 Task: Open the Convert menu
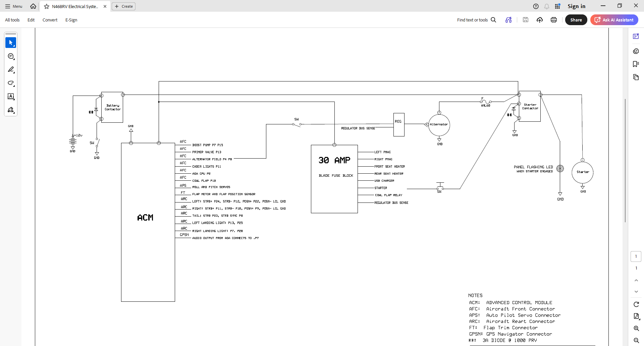[x=50, y=20]
